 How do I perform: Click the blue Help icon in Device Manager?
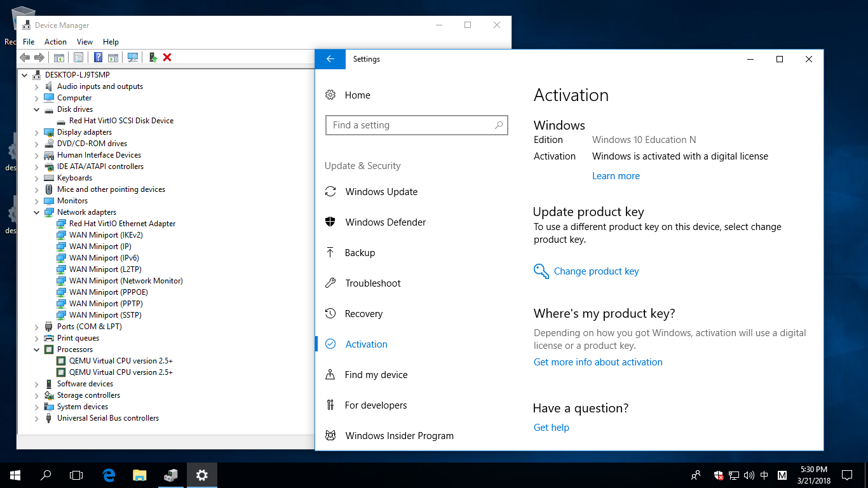point(98,57)
